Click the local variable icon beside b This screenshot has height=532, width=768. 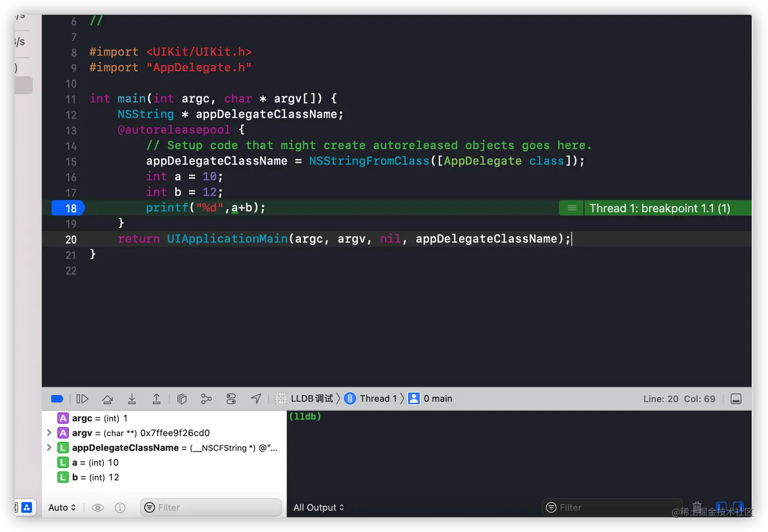[63, 477]
